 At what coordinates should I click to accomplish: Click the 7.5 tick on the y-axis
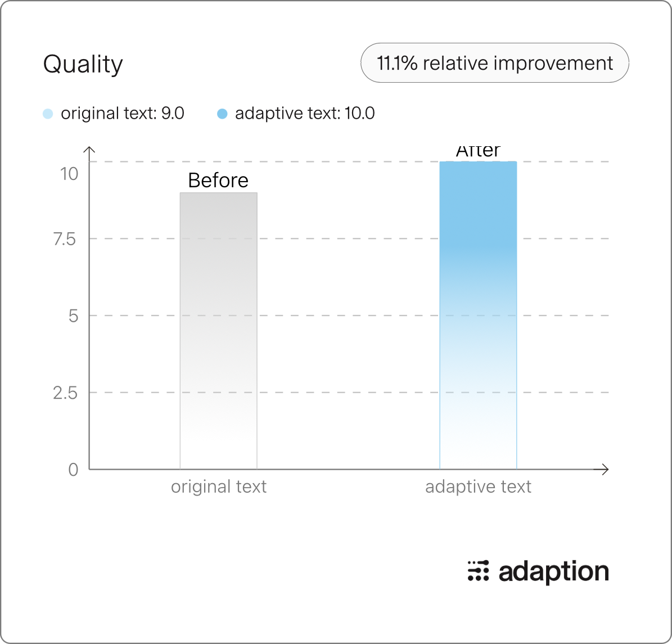pos(65,239)
